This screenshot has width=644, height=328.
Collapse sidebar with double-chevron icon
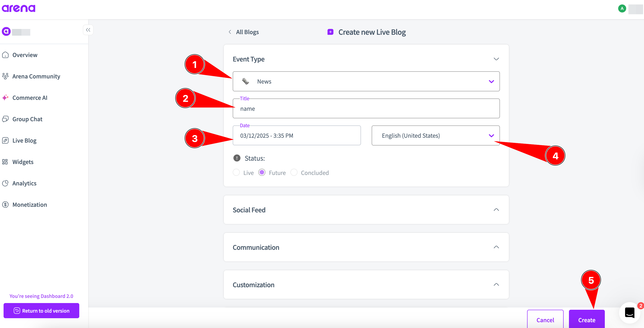88,30
